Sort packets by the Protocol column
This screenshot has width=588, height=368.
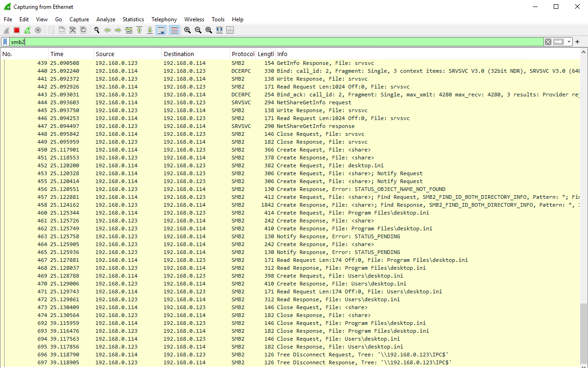(243, 54)
